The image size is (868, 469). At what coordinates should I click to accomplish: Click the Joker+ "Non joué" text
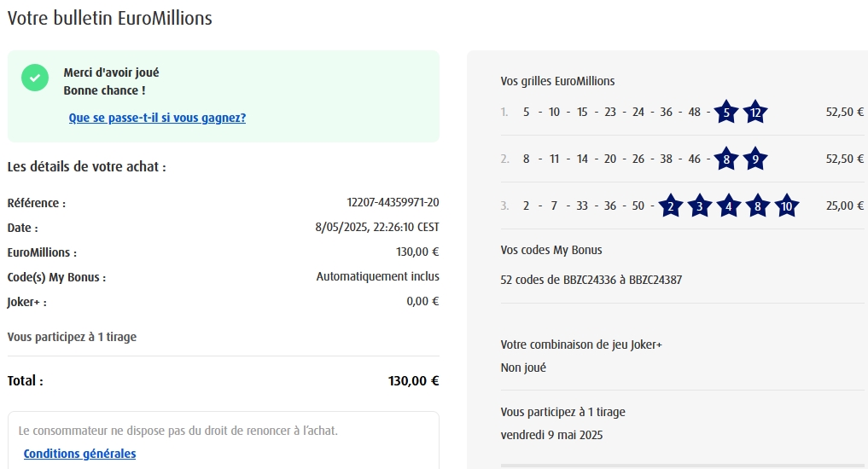point(523,368)
